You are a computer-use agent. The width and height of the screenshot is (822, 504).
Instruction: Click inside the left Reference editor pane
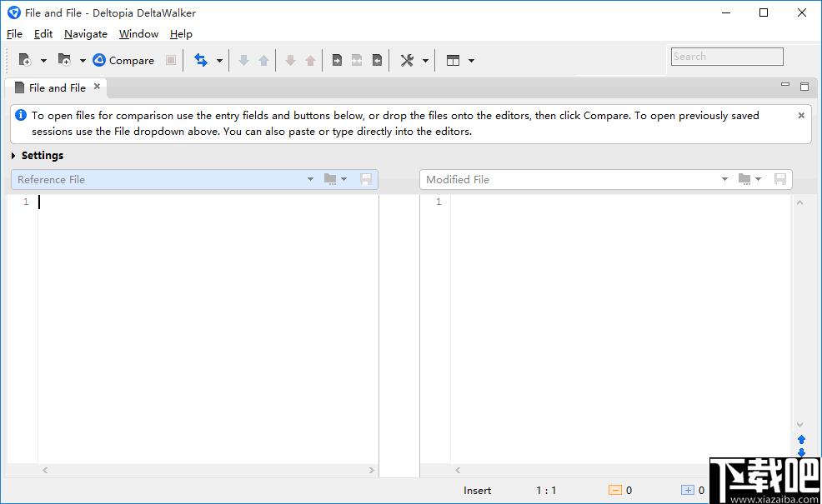click(208, 329)
